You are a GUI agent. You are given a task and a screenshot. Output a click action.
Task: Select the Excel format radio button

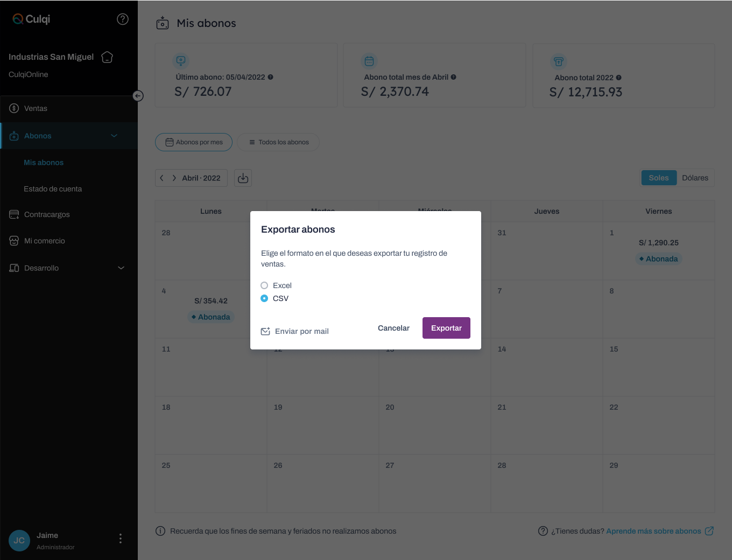point(264,285)
